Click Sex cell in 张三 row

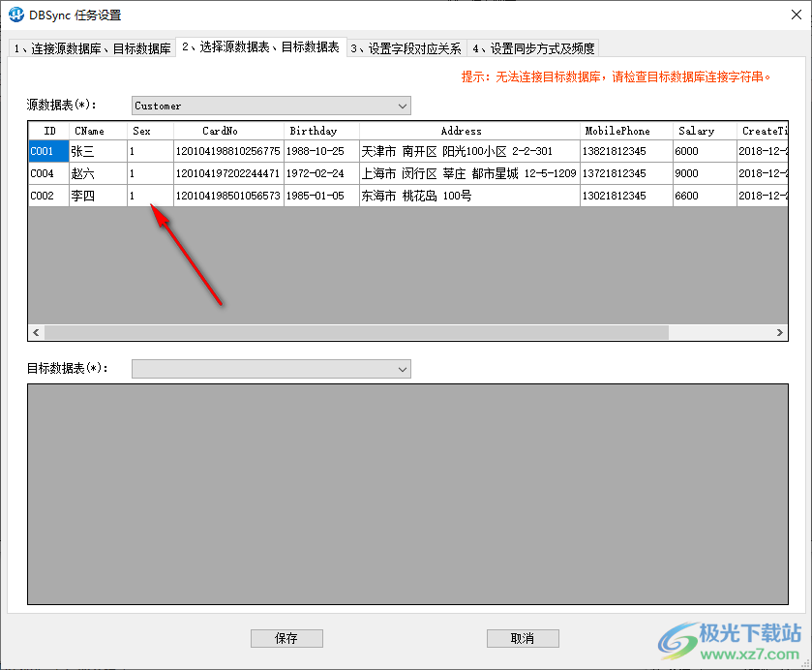click(150, 151)
